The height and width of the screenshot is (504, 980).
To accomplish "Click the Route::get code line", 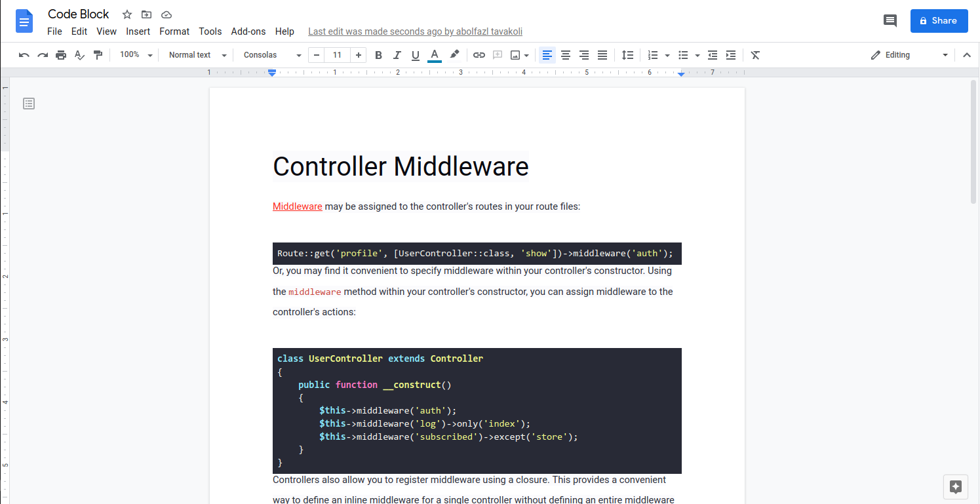I will tap(475, 254).
